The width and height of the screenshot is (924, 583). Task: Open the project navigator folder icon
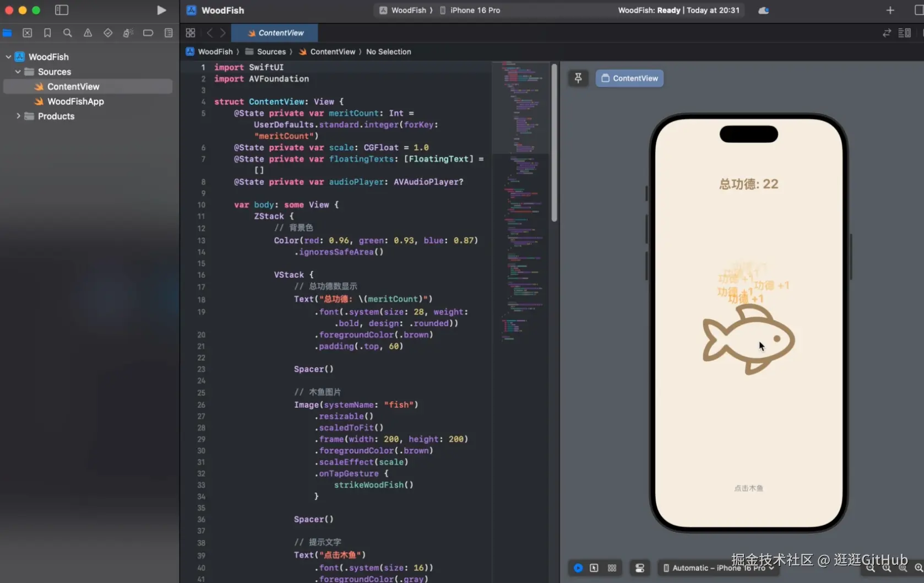coord(7,33)
